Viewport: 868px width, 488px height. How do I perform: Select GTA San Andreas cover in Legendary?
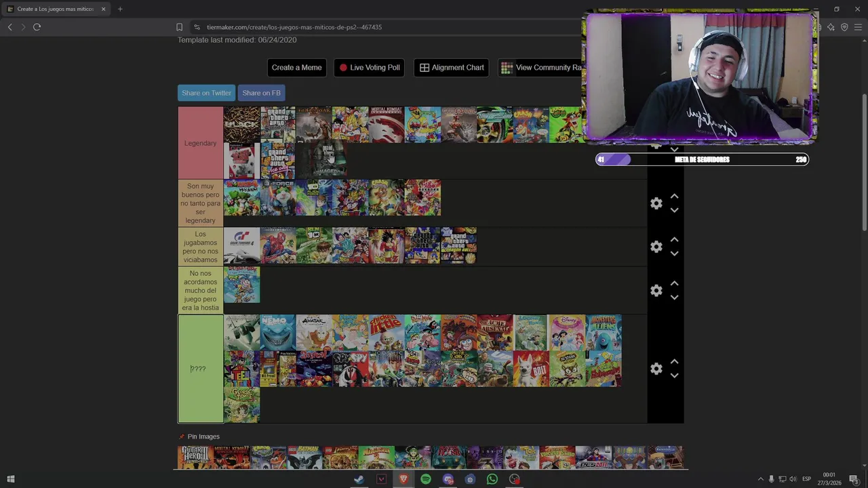tap(278, 125)
